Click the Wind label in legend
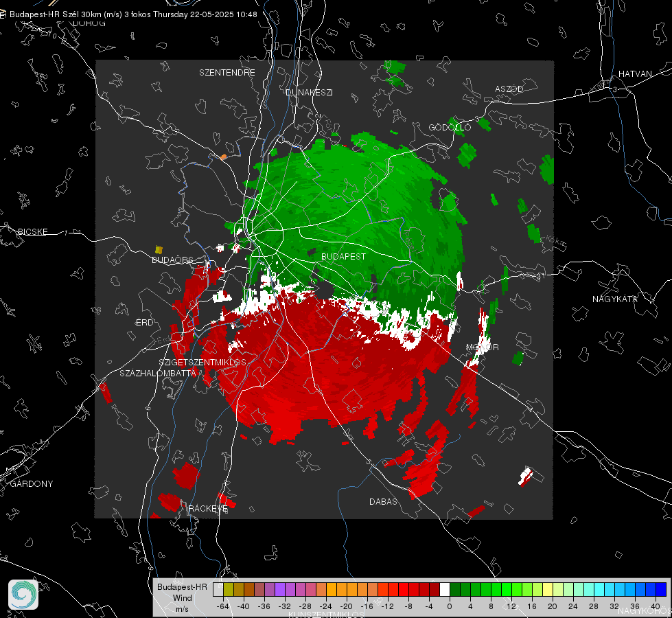 (182, 598)
